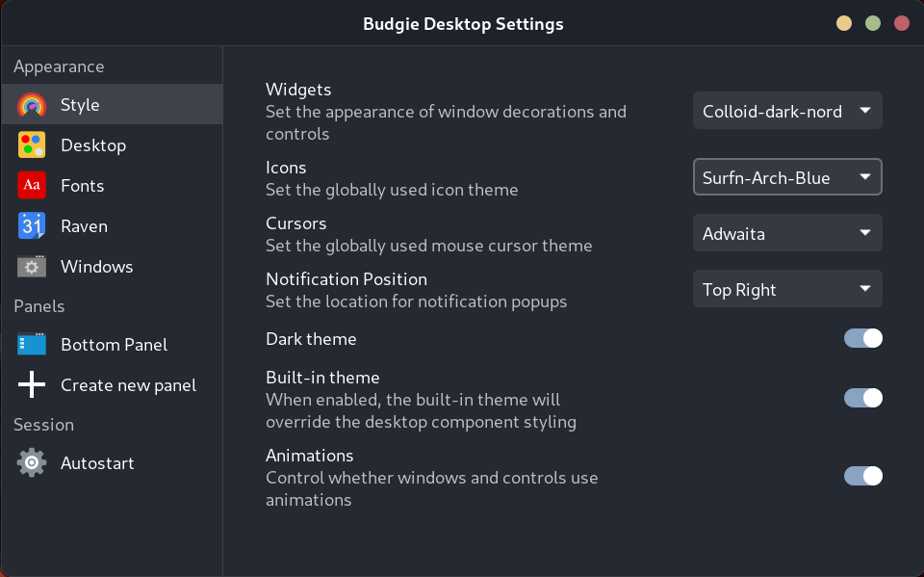This screenshot has width=924, height=577.
Task: Open the Desktop sidebar entry text
Action: pyautogui.click(x=92, y=145)
